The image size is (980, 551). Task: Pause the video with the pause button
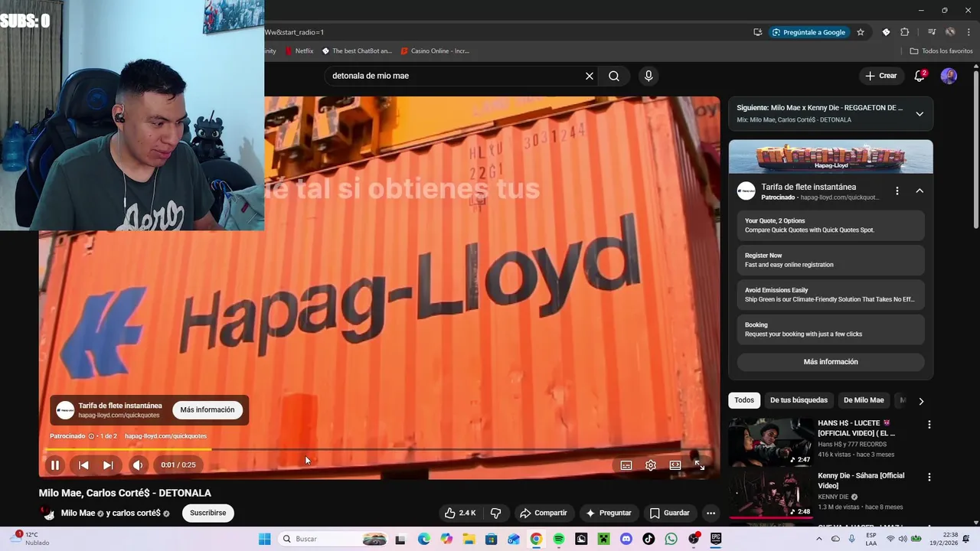(x=55, y=465)
